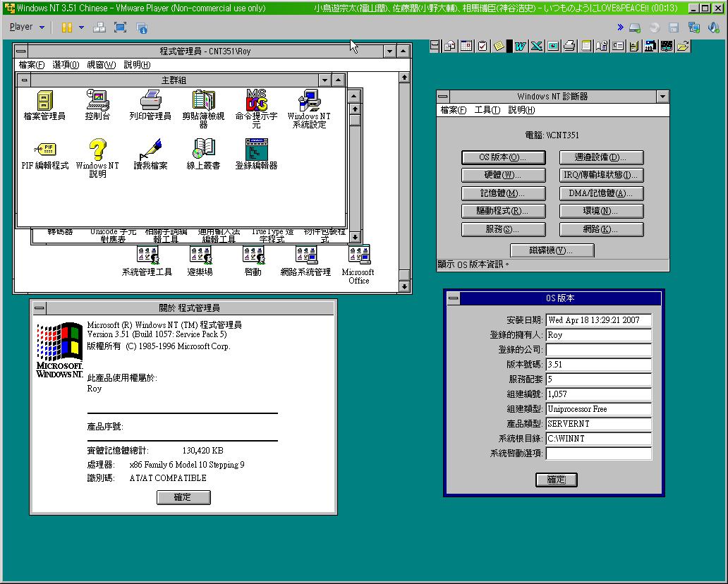Click the 磁碟機(V)... button

552,250
